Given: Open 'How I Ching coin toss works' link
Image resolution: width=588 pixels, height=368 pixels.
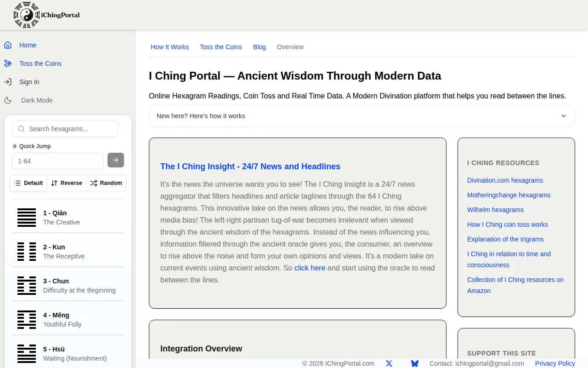Looking at the screenshot, I should pyautogui.click(x=508, y=224).
